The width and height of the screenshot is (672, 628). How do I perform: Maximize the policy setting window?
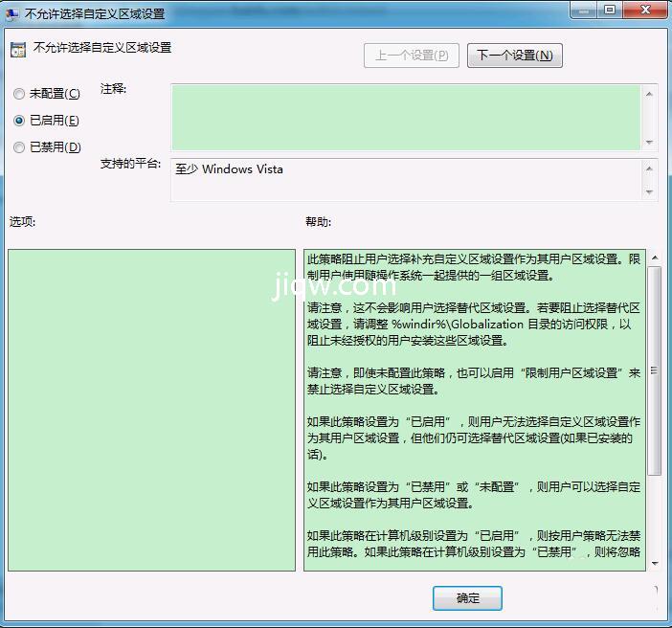click(x=610, y=11)
